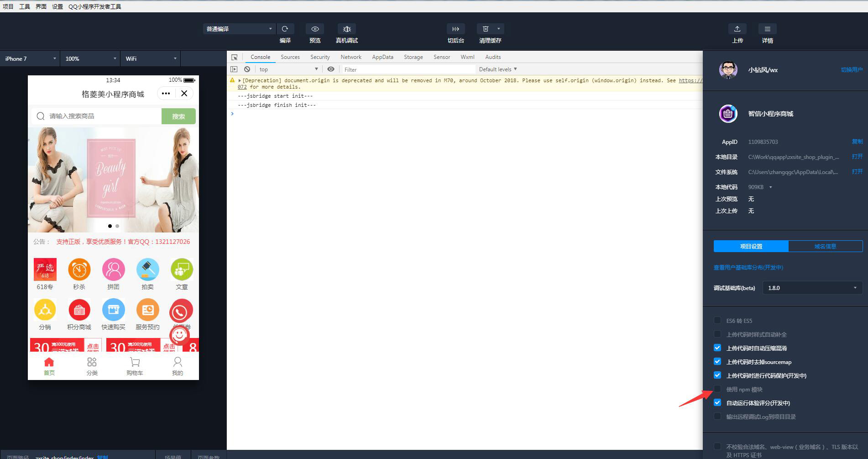Click 切换用户 link
The height and width of the screenshot is (459, 868).
852,70
